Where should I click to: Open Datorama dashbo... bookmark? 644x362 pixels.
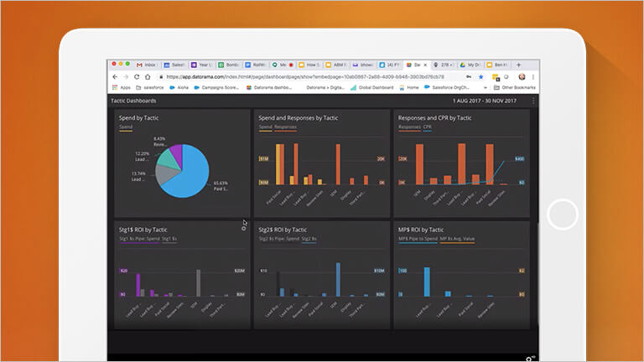[269, 87]
